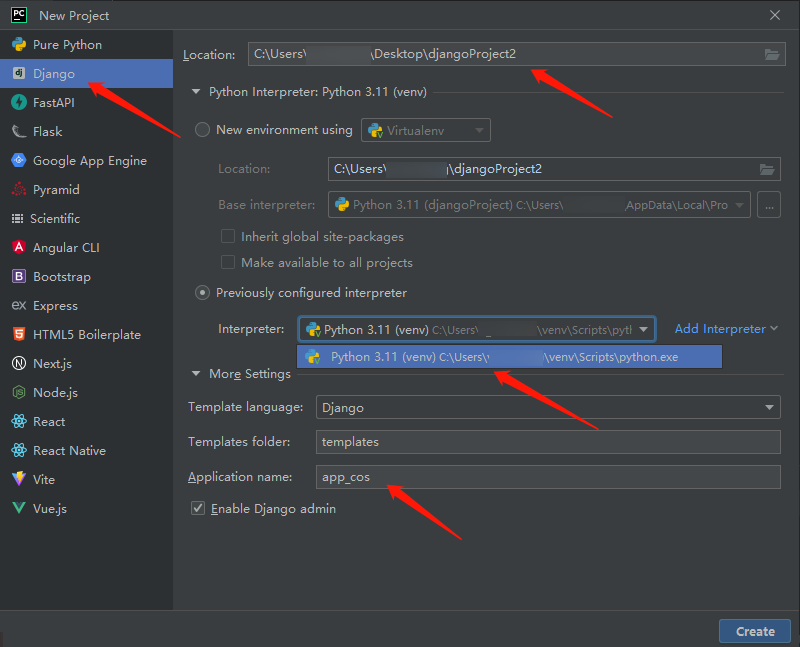Open the Interpreter combo box arrow
Viewport: 800px width, 647px height.
pyautogui.click(x=643, y=330)
